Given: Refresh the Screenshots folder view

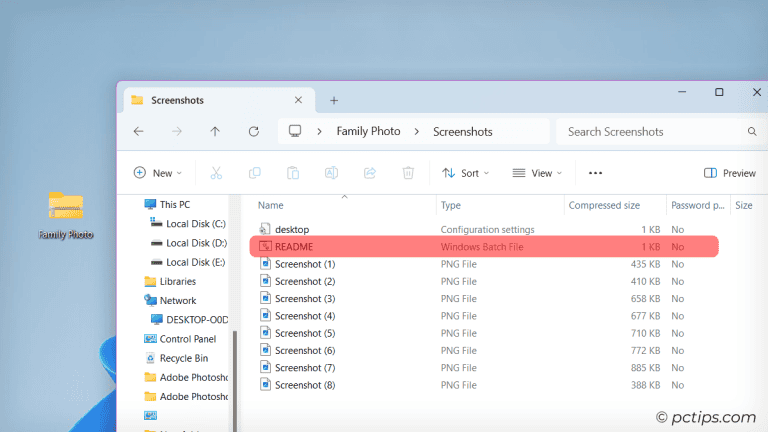Looking at the screenshot, I should [x=254, y=131].
